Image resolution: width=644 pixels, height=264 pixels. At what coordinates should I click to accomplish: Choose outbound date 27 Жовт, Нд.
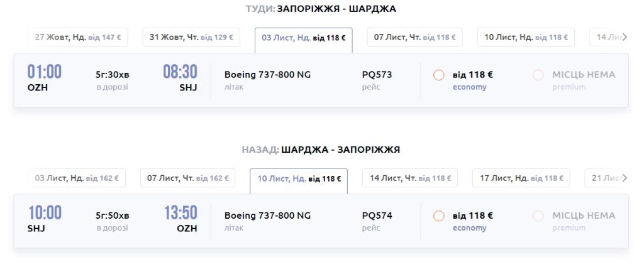pyautogui.click(x=78, y=37)
